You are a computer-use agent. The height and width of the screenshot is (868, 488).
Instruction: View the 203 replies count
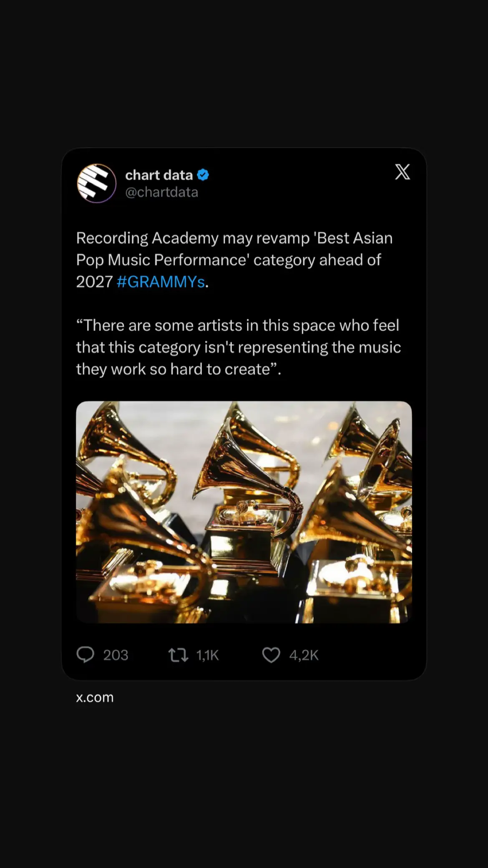click(x=116, y=655)
